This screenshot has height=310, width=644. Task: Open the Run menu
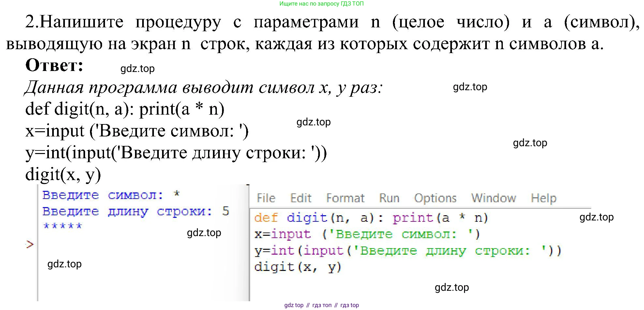[x=389, y=198]
